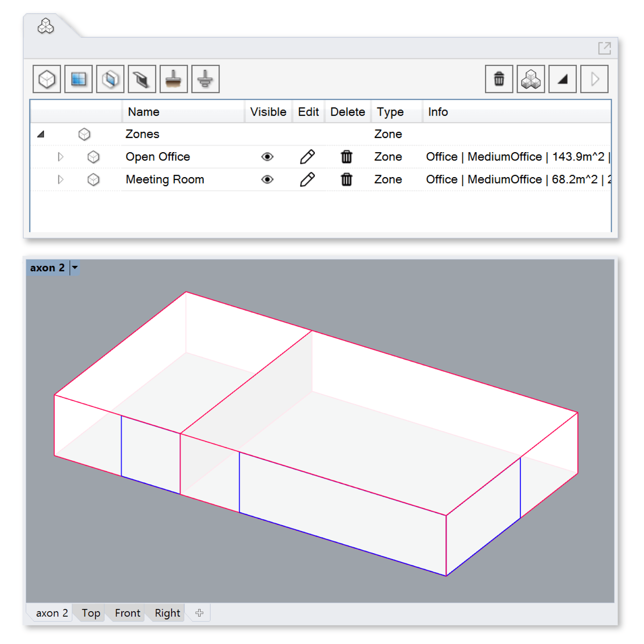Open the glazing grid tool
Image resolution: width=644 pixels, height=644 pixels.
pyautogui.click(x=78, y=79)
